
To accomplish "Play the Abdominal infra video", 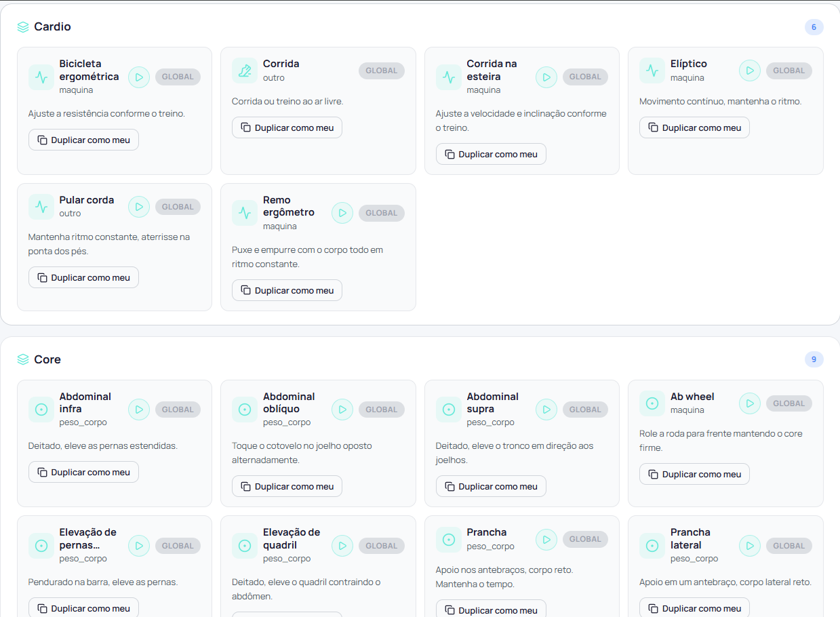I will (x=139, y=410).
